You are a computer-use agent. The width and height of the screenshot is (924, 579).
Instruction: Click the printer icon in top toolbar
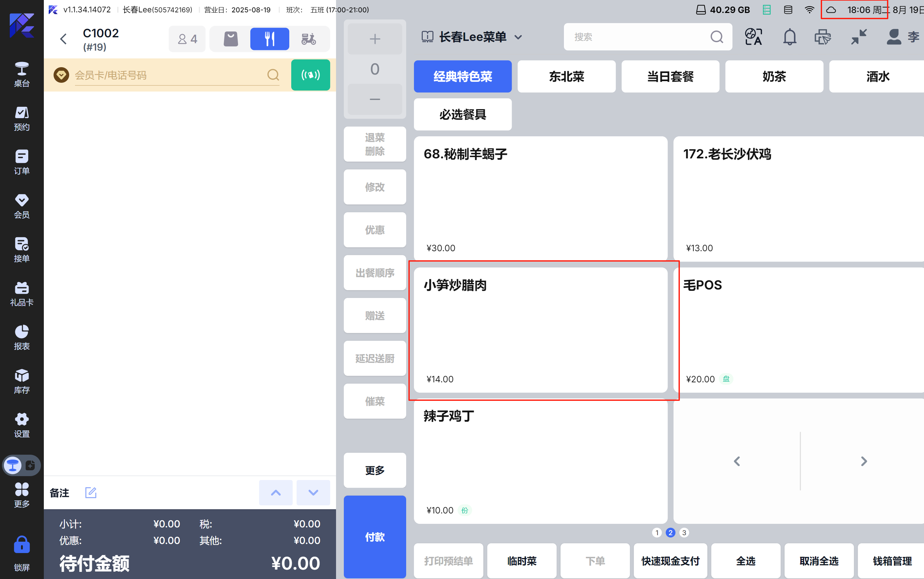coord(822,37)
